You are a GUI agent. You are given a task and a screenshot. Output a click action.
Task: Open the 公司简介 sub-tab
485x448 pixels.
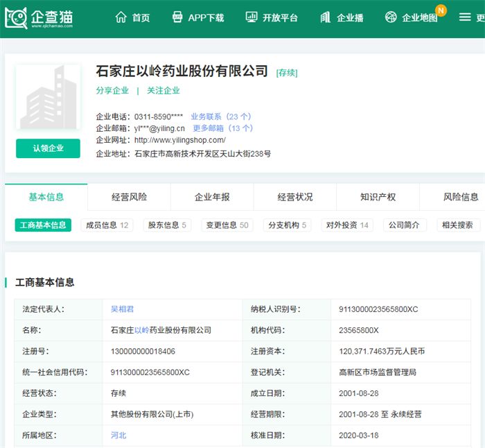(404, 225)
